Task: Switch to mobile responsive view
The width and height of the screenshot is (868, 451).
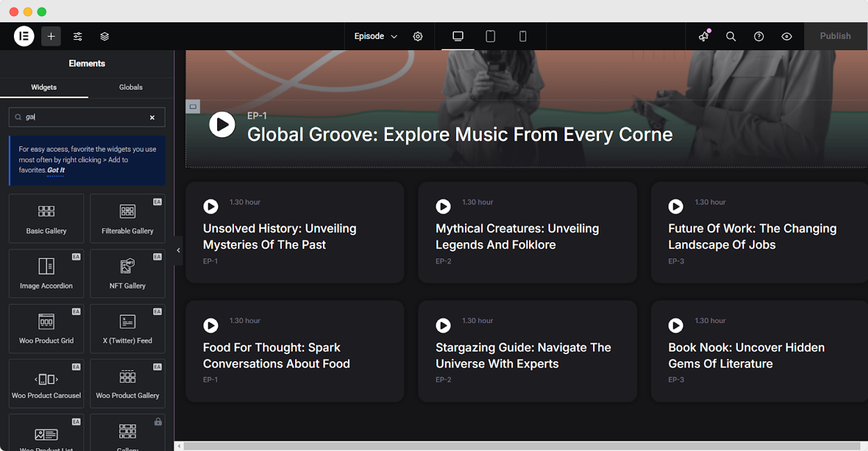Action: [x=523, y=36]
